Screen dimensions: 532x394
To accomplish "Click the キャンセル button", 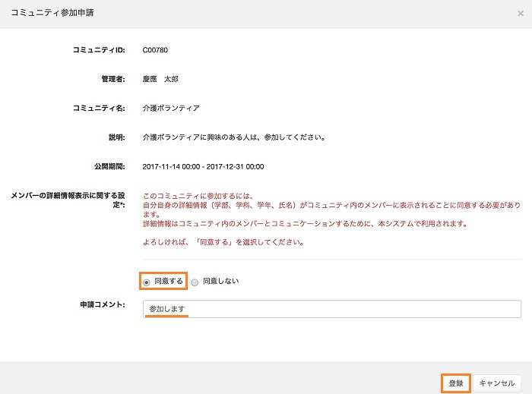I will [x=496, y=383].
